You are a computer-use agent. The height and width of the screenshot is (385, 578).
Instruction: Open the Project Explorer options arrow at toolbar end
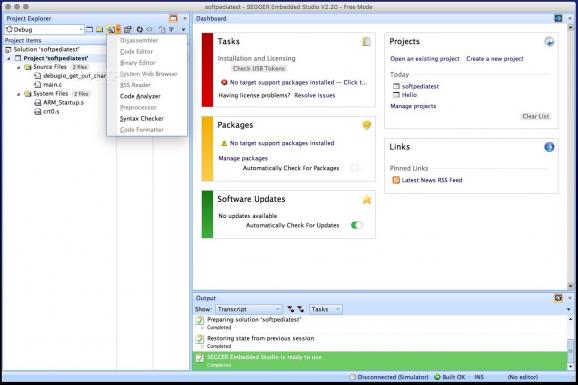183,30
